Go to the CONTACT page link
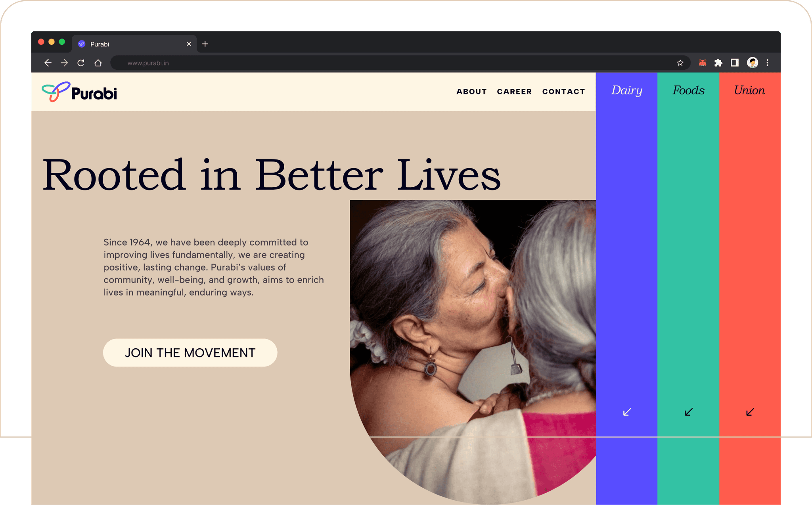 (563, 92)
